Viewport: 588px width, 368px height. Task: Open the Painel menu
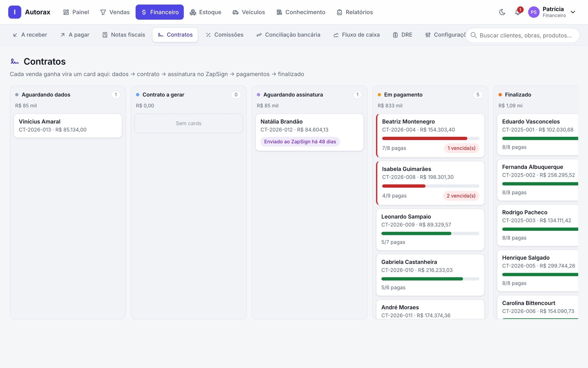[76, 12]
